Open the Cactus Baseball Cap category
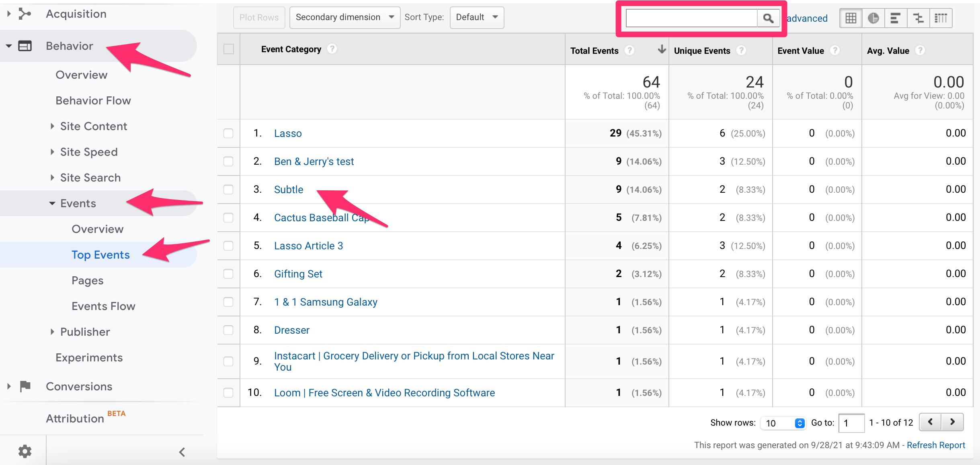 [x=322, y=218]
